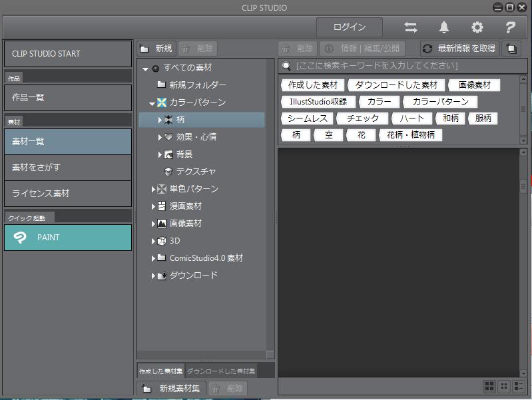Open settings gear icon
The image size is (532, 400).
(477, 27)
